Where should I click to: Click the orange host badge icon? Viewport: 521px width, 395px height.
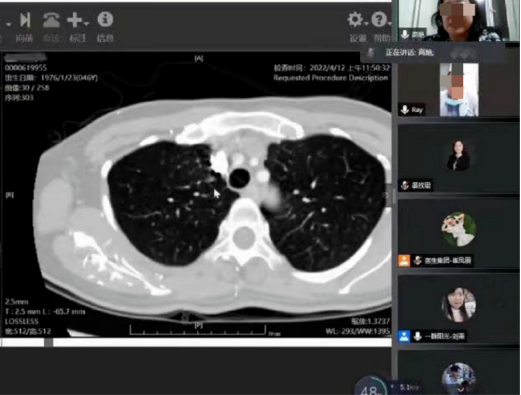404,260
